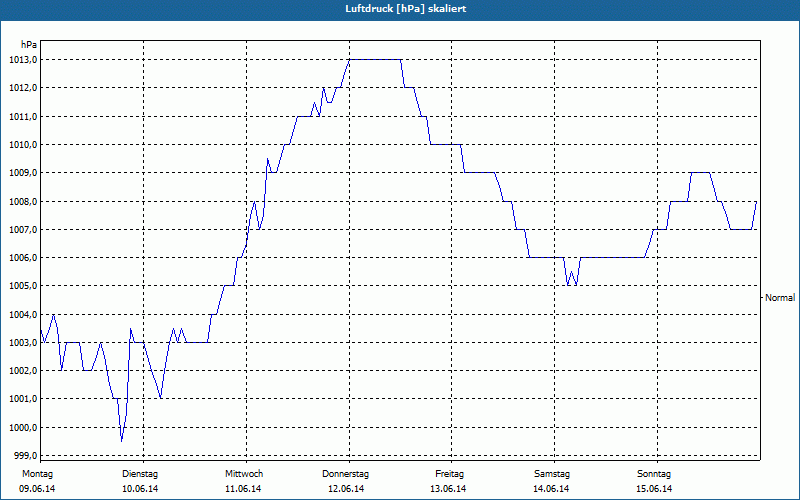The width and height of the screenshot is (800, 500).
Task: Click the date 13.06.14
Action: click(x=448, y=489)
